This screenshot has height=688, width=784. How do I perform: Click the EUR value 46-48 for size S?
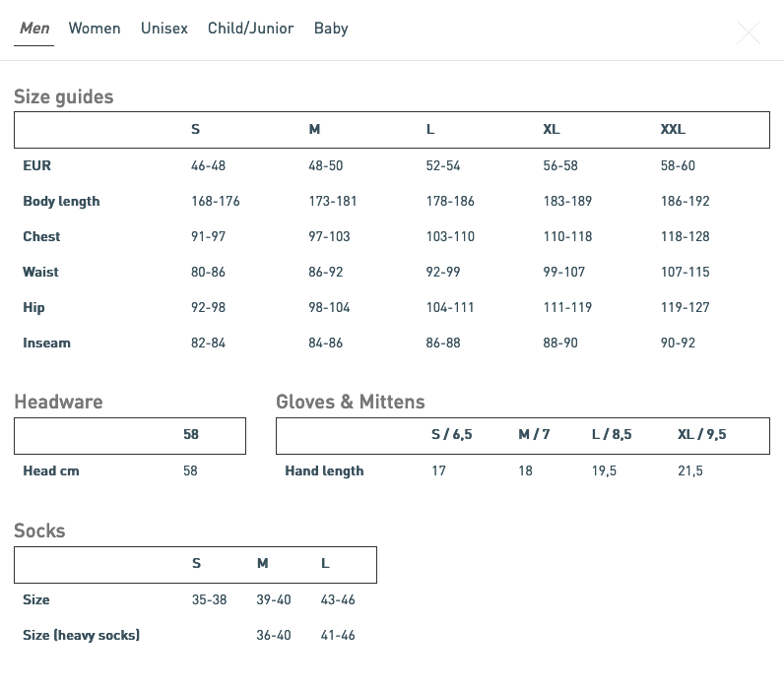[208, 166]
